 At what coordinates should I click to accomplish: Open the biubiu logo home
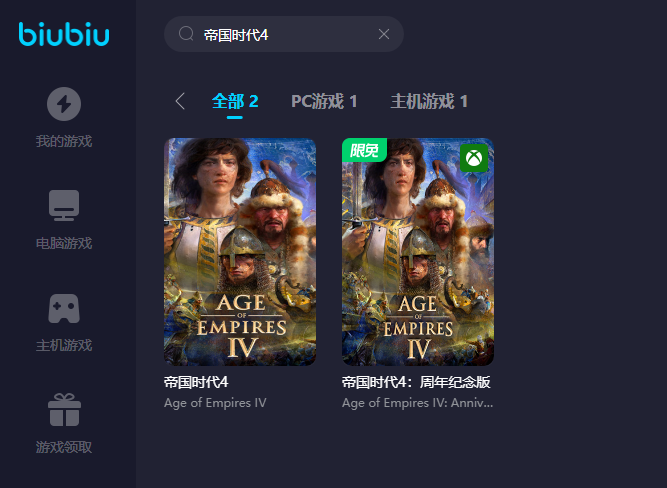[x=64, y=34]
